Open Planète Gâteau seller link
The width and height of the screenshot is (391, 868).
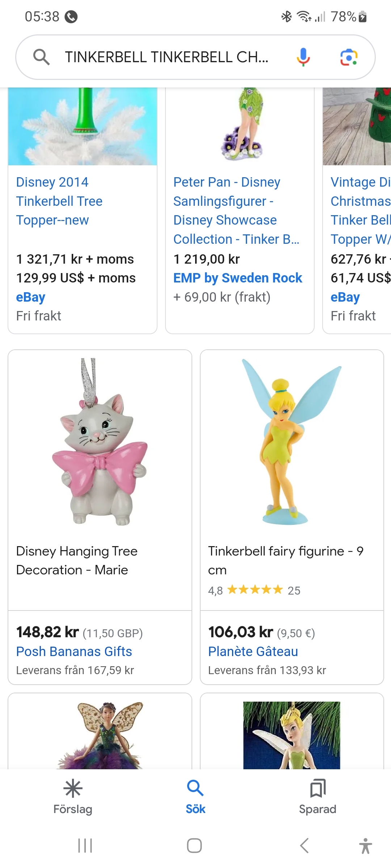pos(253,651)
